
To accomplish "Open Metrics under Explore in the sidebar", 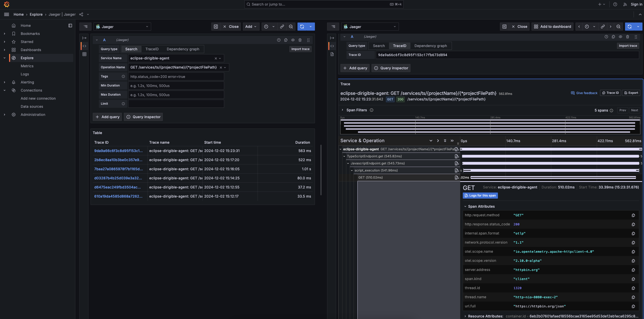I will pos(27,66).
